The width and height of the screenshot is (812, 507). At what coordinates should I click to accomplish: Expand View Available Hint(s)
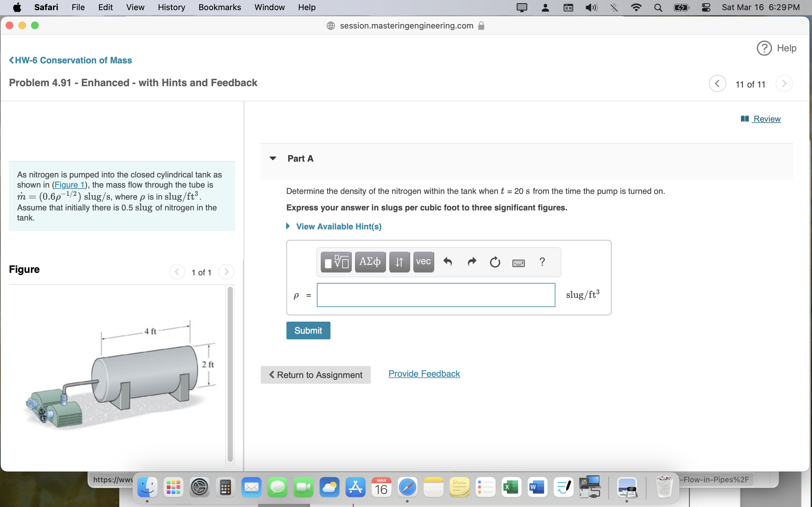(x=338, y=227)
